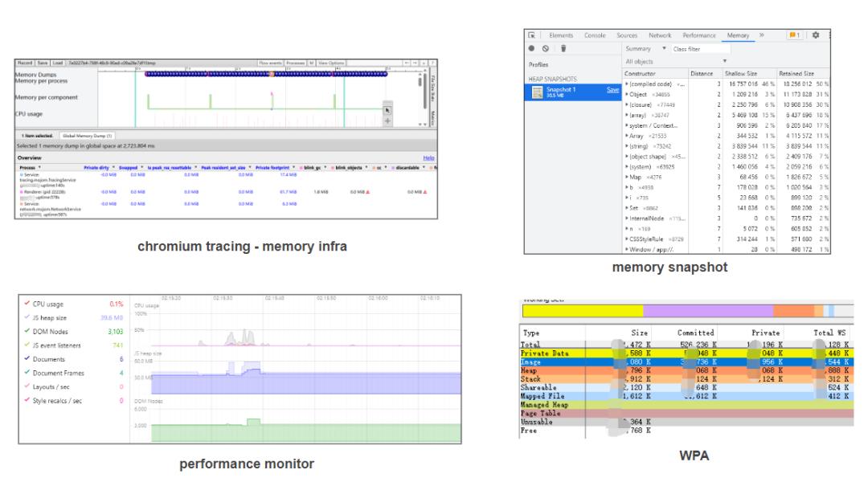Toggle the JS heap size checkbox
Image resolution: width=868 pixels, height=478 pixels.
click(27, 318)
